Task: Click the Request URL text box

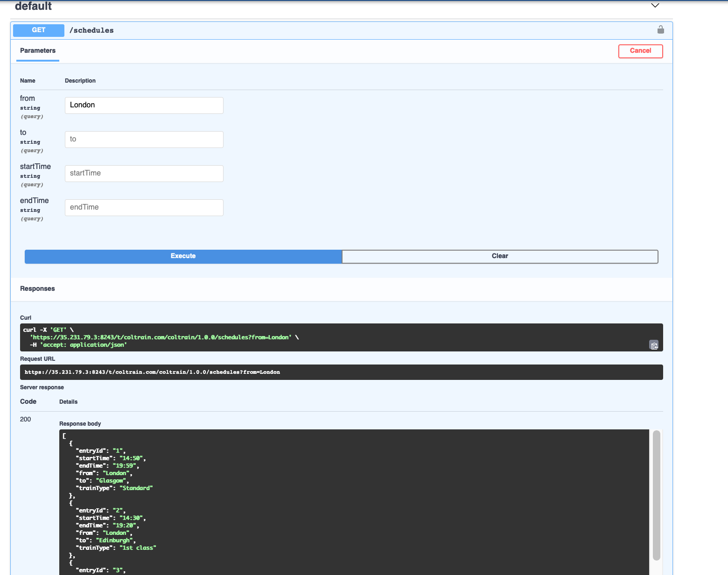Action: point(341,372)
